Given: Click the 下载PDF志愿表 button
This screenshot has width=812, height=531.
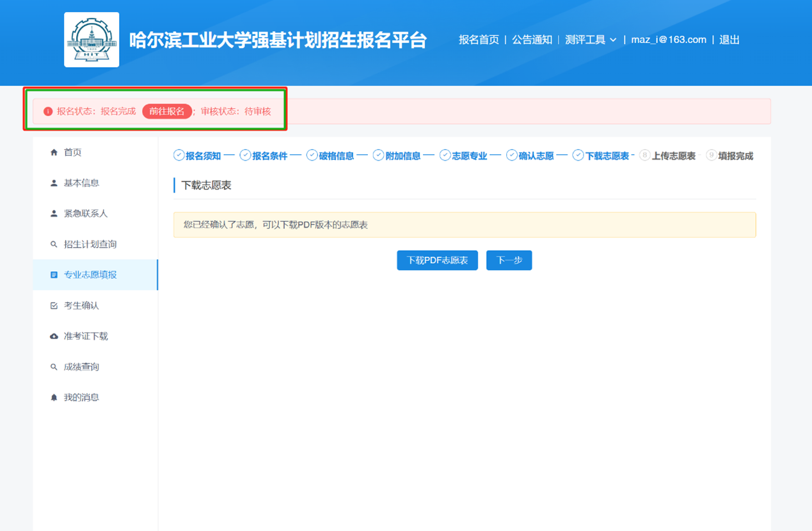Looking at the screenshot, I should pos(438,260).
